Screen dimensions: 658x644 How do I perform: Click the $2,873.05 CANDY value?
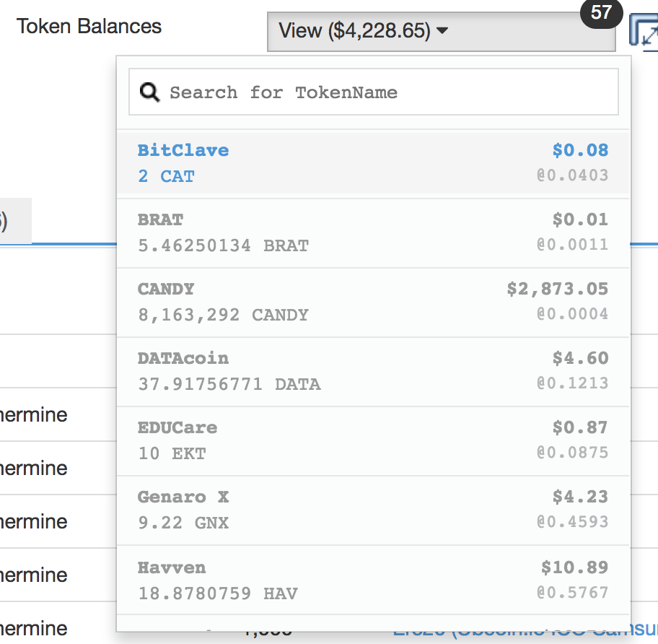pos(557,290)
